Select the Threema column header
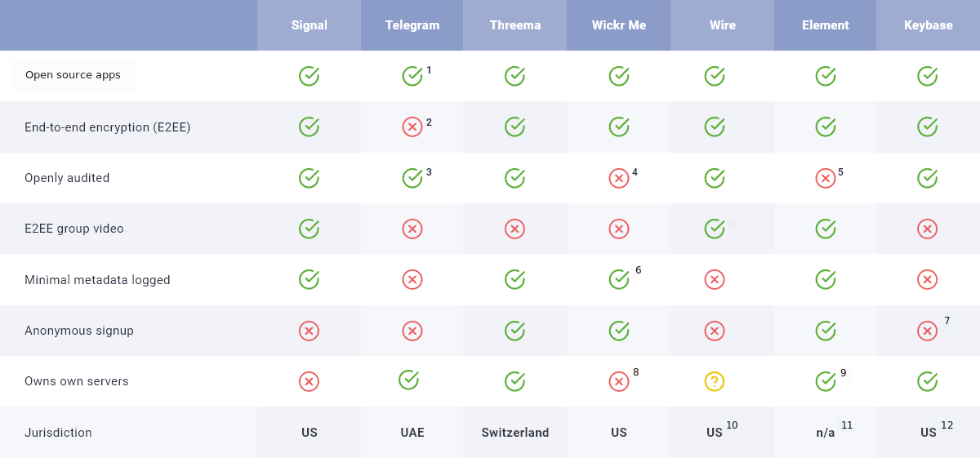980x458 pixels. point(515,25)
